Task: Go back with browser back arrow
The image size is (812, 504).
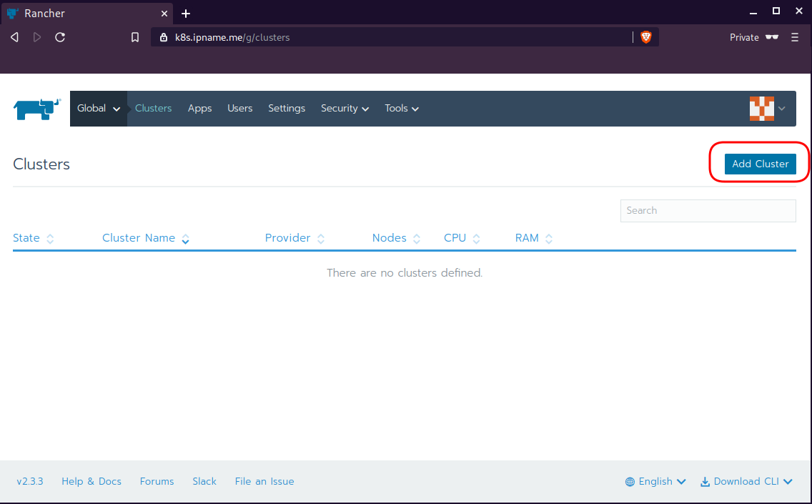Action: click(x=14, y=37)
